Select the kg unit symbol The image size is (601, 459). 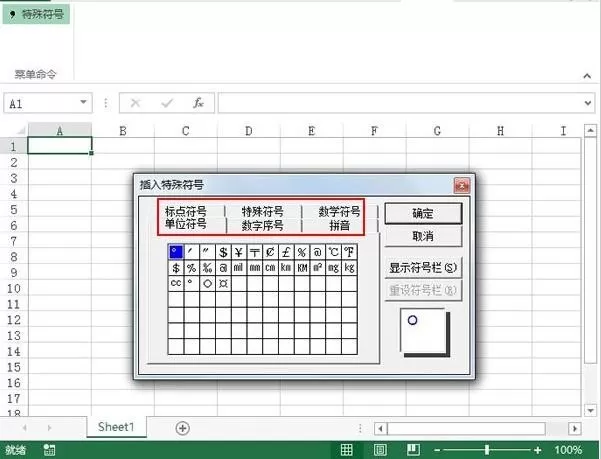(349, 268)
